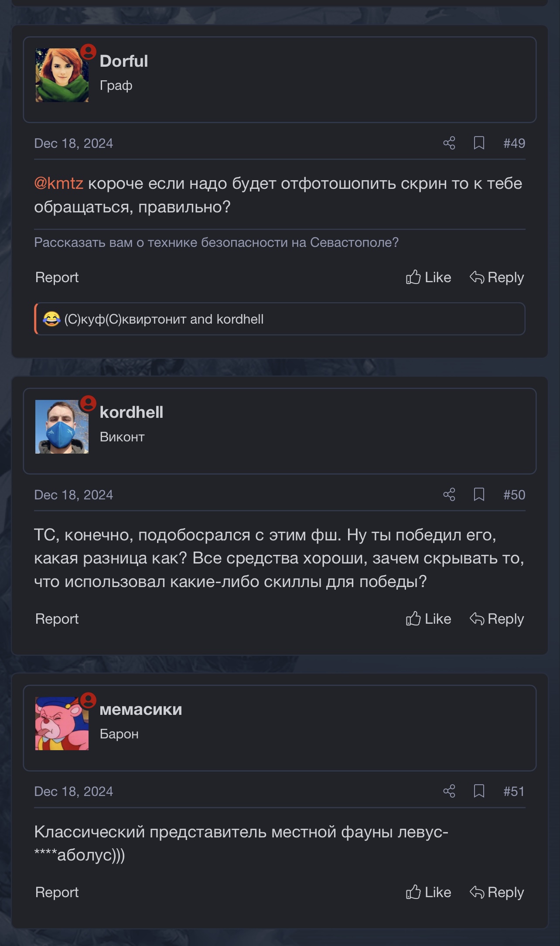
Task: Bookmark post #49 by Dorful
Action: 479,143
